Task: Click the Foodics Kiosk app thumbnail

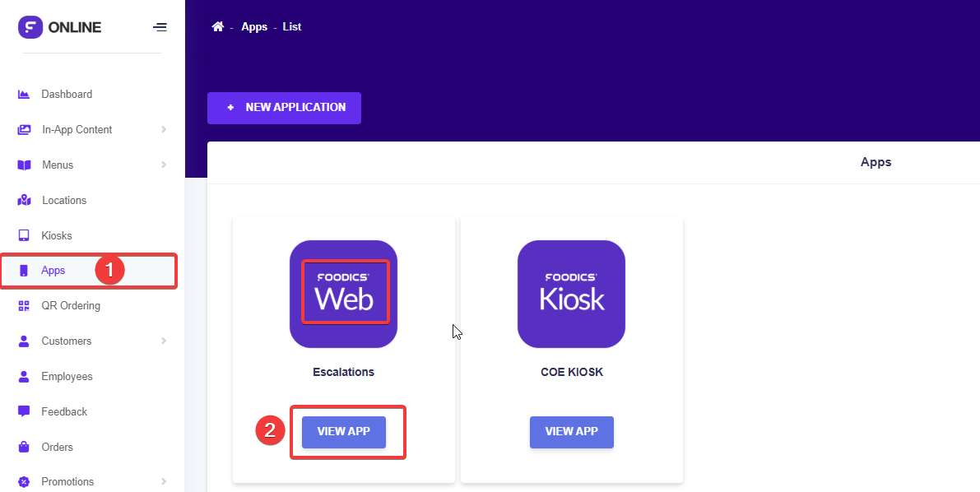Action: pos(571,294)
